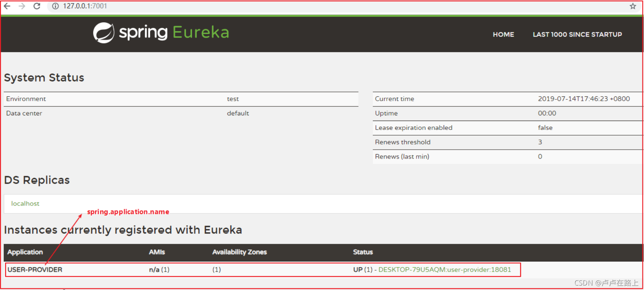
Task: Click the AMIs column header
Action: 157,252
